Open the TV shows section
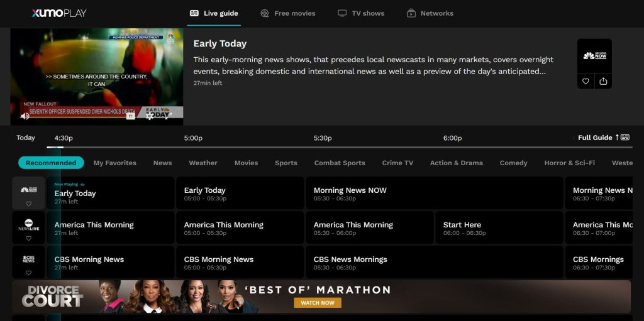This screenshot has height=321, width=644. coord(361,13)
